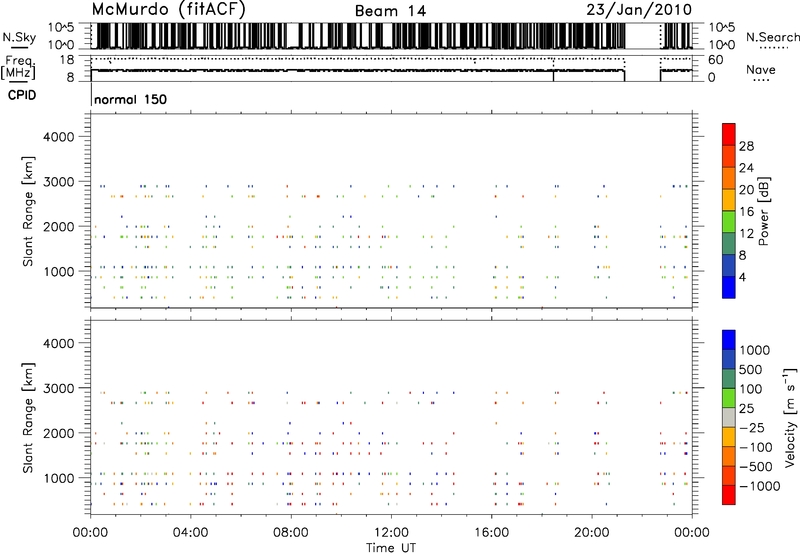
Task: Click the red top segment of Power colorbar
Action: coord(729,134)
